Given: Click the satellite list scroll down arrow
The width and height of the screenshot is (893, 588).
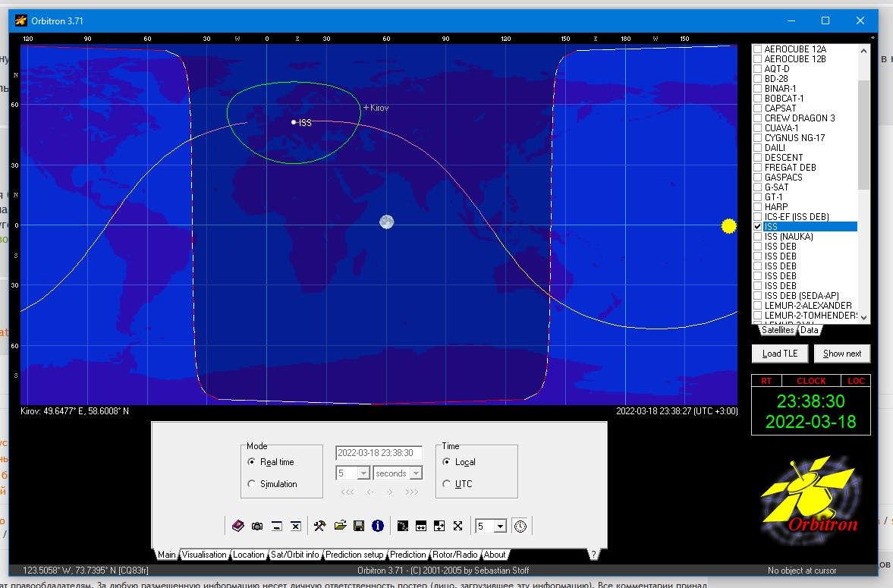Looking at the screenshot, I should (864, 317).
